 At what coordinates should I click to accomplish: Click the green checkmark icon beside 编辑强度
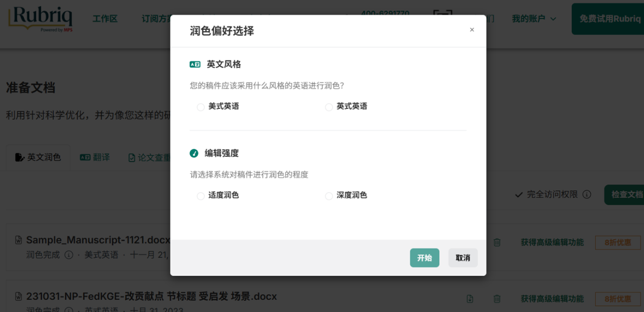click(193, 153)
